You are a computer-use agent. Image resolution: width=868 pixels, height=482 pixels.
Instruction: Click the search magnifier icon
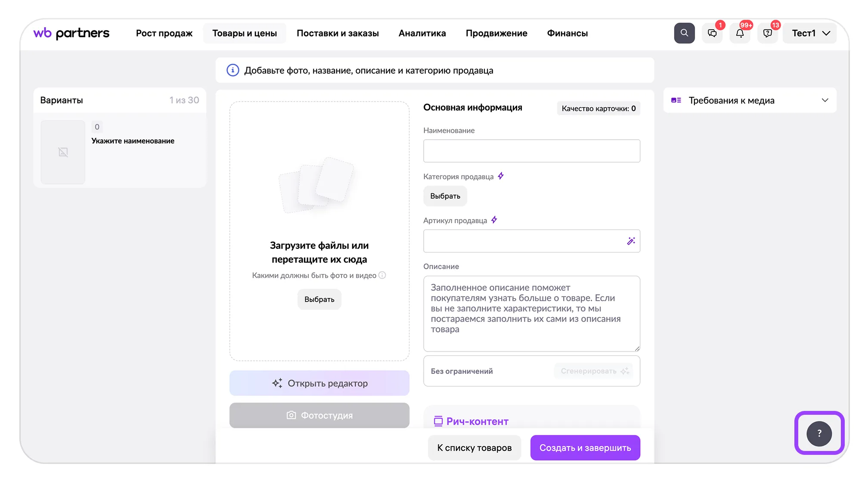tap(684, 33)
